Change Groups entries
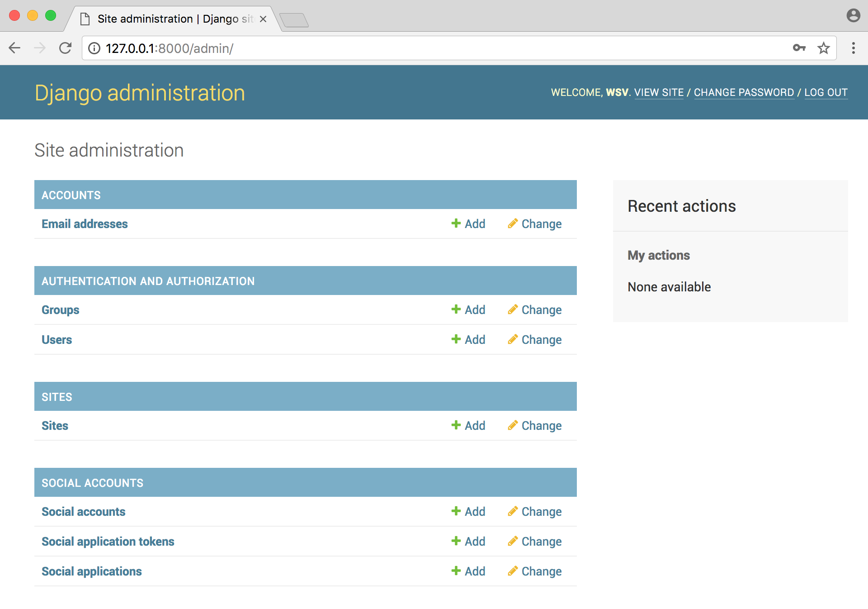868x609 pixels. 534,310
